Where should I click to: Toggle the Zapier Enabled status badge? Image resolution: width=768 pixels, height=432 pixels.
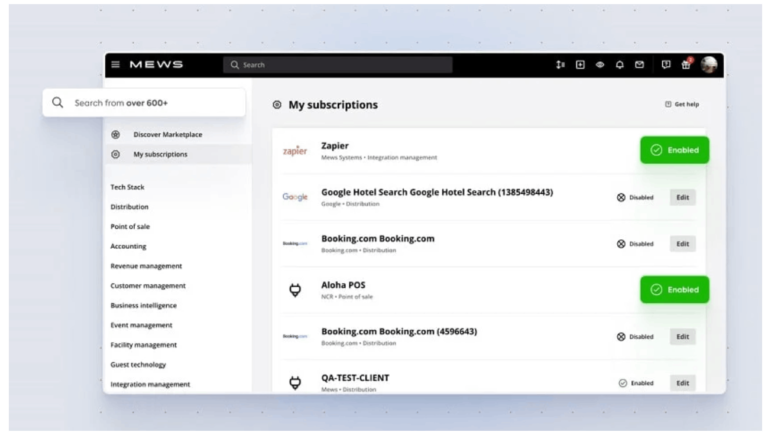click(x=675, y=150)
